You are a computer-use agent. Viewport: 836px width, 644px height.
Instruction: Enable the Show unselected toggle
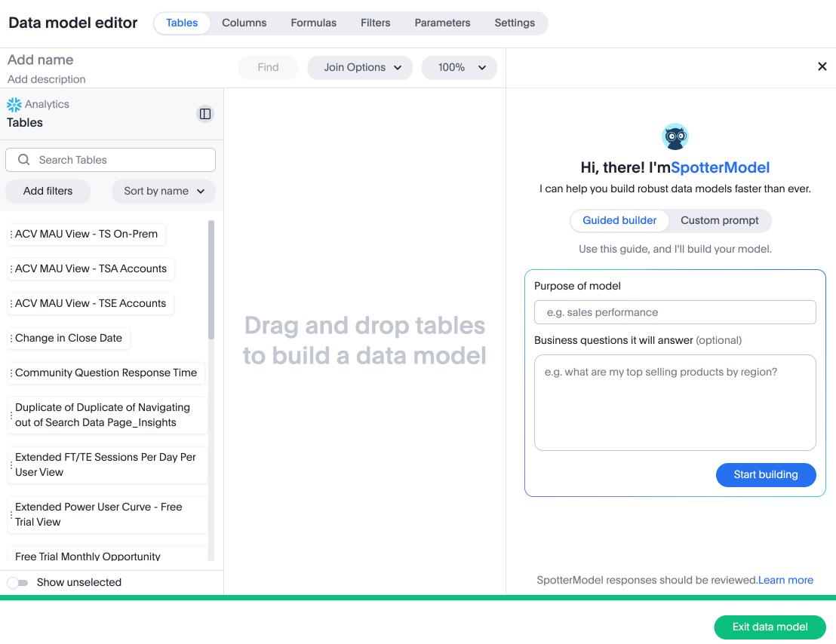[x=18, y=582]
